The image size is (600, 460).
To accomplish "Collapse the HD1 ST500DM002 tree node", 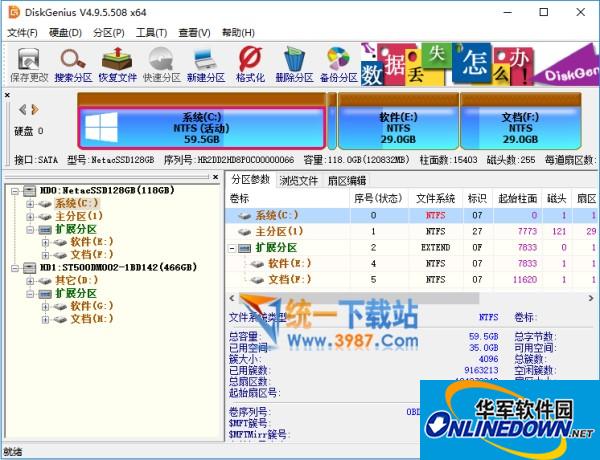I will pos(15,268).
